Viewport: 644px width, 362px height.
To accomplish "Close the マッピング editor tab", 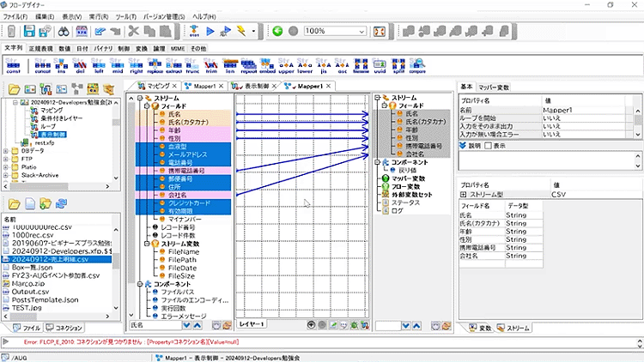I will [174, 86].
